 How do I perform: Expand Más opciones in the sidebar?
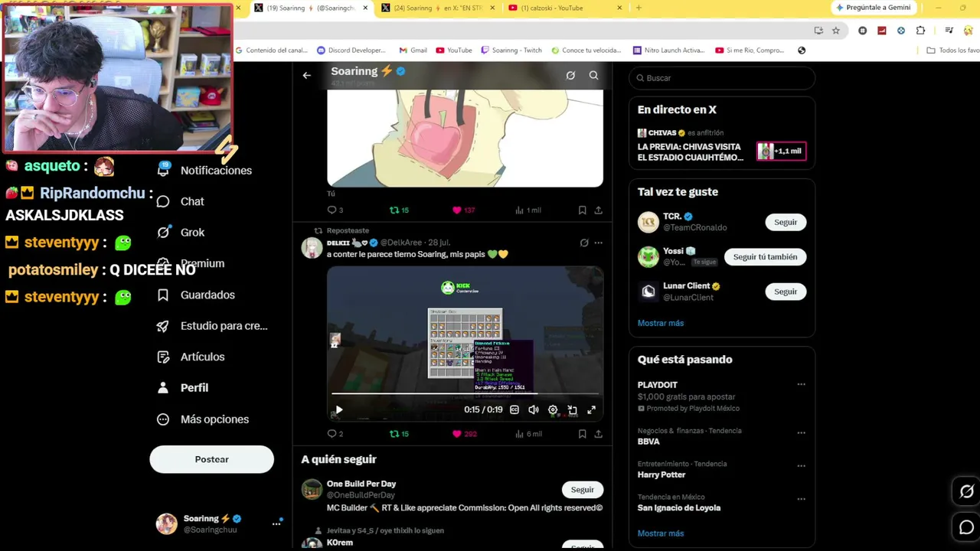point(202,419)
